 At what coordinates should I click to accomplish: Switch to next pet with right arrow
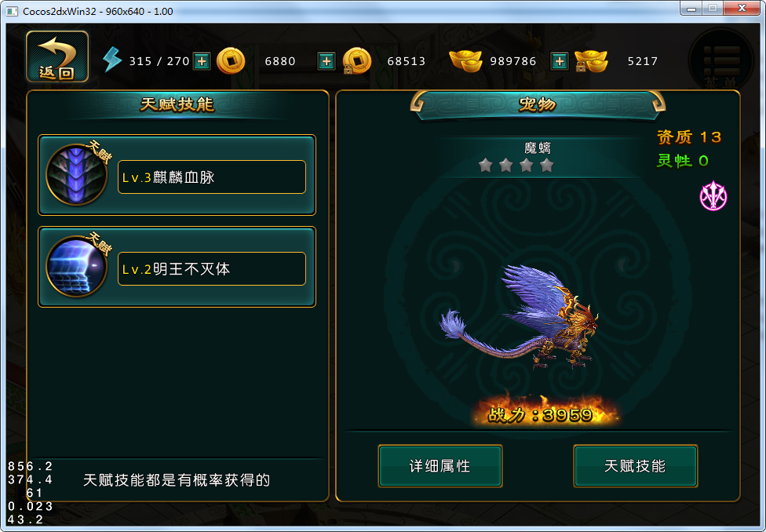click(x=658, y=103)
